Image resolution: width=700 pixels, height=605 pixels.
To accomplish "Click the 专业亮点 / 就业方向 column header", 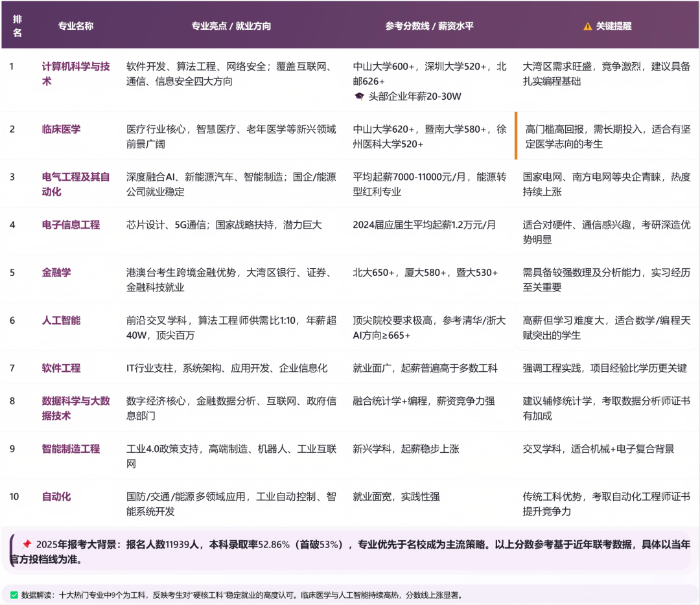I will point(231,27).
